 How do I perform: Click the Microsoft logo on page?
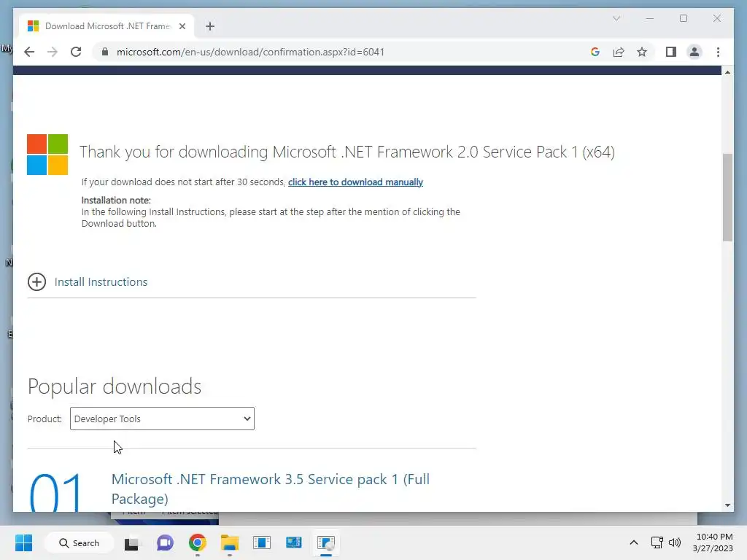(47, 155)
